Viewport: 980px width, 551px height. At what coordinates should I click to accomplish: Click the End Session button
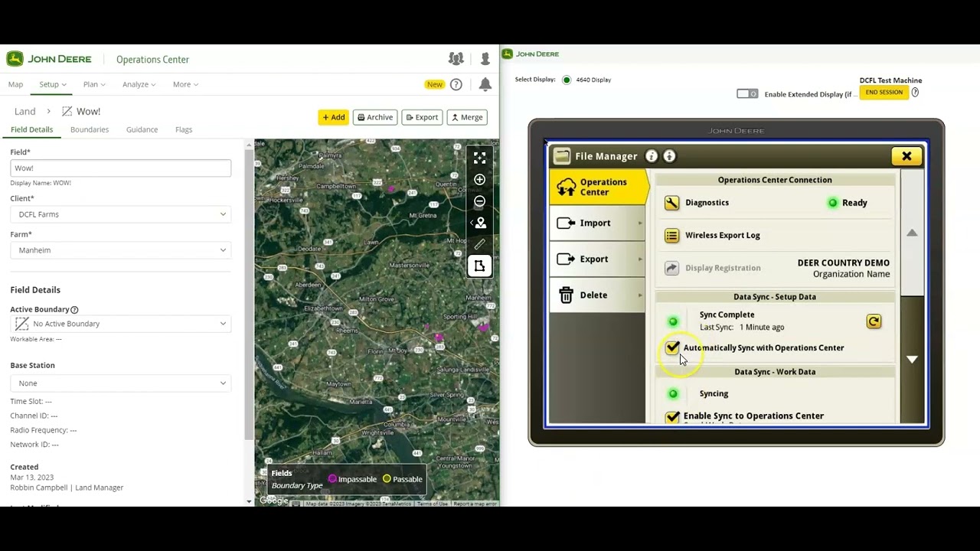884,93
